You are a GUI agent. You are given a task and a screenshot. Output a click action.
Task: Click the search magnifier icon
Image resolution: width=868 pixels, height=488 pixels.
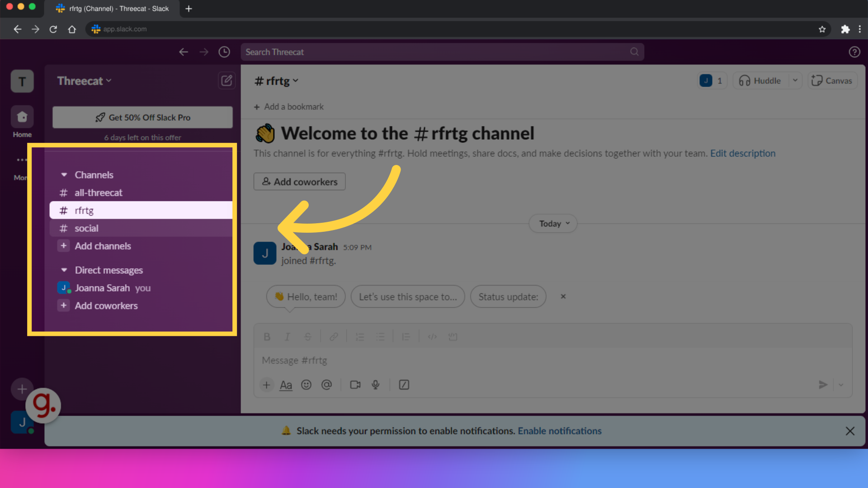pos(634,52)
